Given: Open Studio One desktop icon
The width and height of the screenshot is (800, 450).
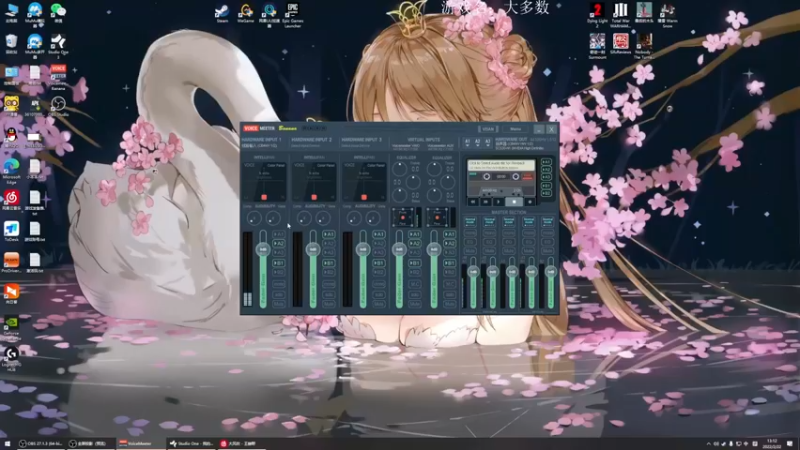Looking at the screenshot, I should (x=58, y=45).
